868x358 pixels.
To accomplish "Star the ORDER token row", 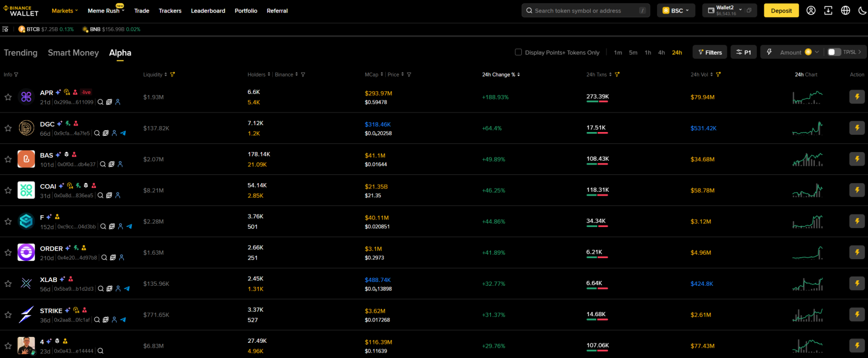I will (x=8, y=253).
